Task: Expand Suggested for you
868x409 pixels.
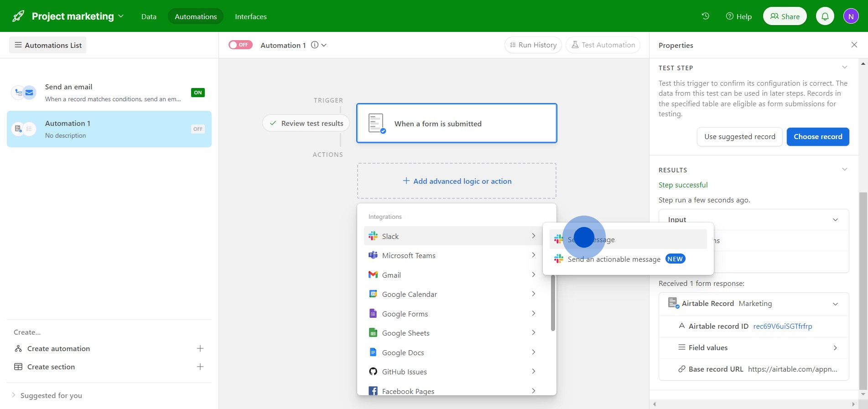Action: (x=47, y=395)
